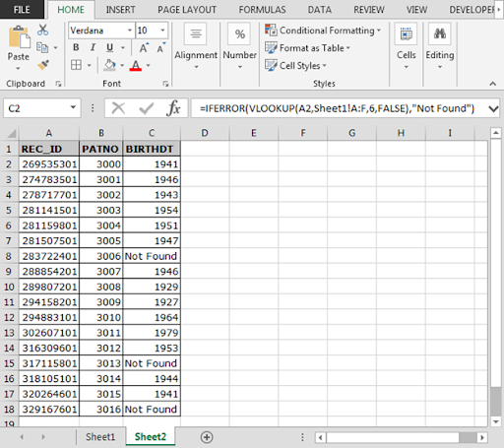Viewport: 504px width, 448px height.
Task: Click Cell Styles button
Action: (296, 65)
